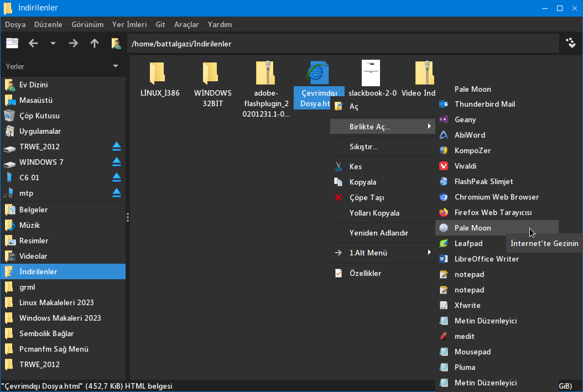Choose Kopyala in context menu
The image size is (583, 392).
coord(383,182)
